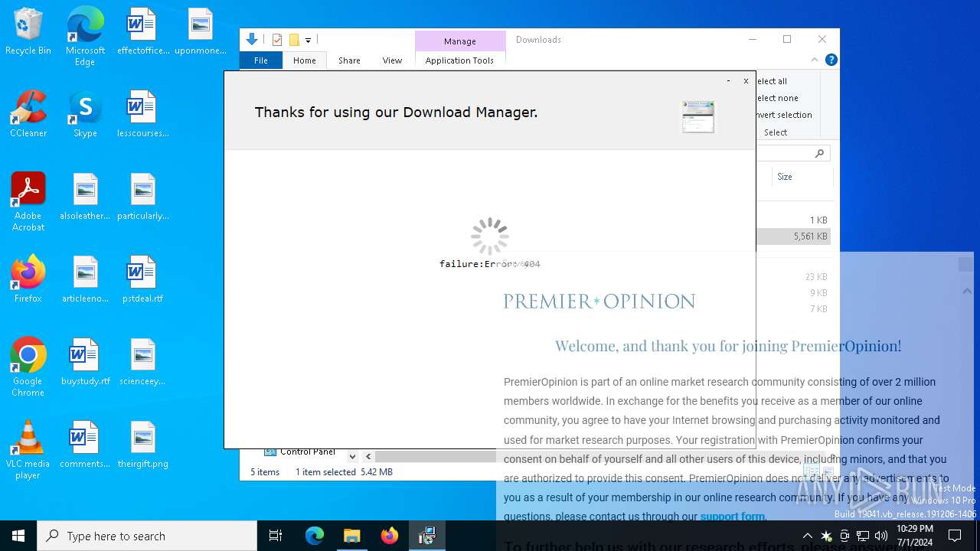Image resolution: width=980 pixels, height=551 pixels.
Task: Click Invert selection in Explorer ribbon
Action: [784, 115]
